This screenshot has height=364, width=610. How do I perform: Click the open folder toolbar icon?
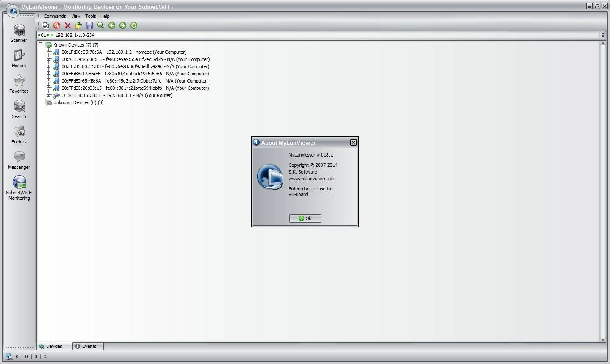[x=78, y=25]
